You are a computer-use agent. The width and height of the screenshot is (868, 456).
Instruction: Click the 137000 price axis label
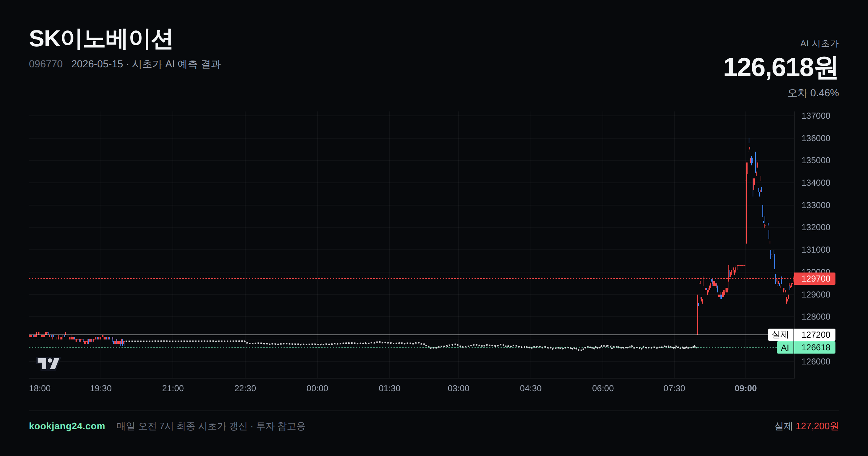coord(816,116)
